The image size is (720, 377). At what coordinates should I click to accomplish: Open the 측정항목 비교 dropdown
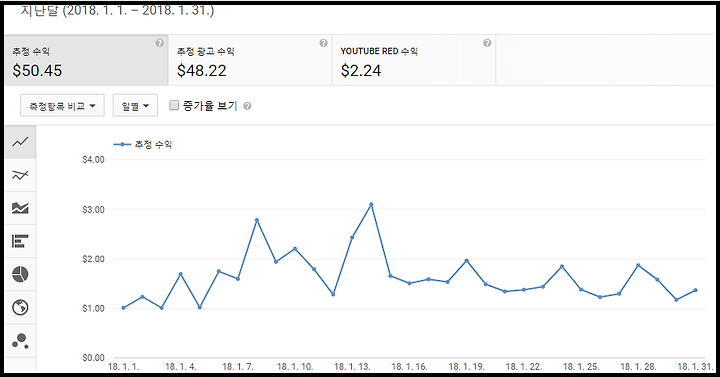pyautogui.click(x=62, y=106)
